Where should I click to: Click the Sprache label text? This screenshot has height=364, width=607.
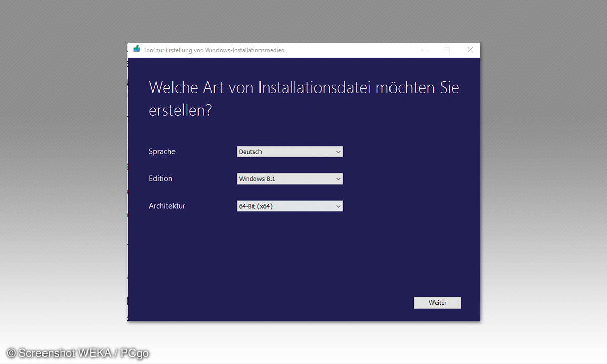click(x=162, y=152)
